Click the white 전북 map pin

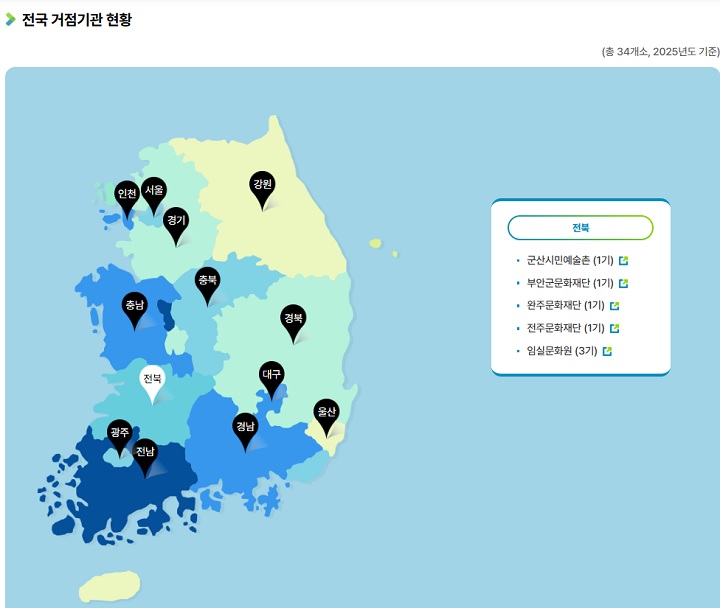pyautogui.click(x=152, y=380)
